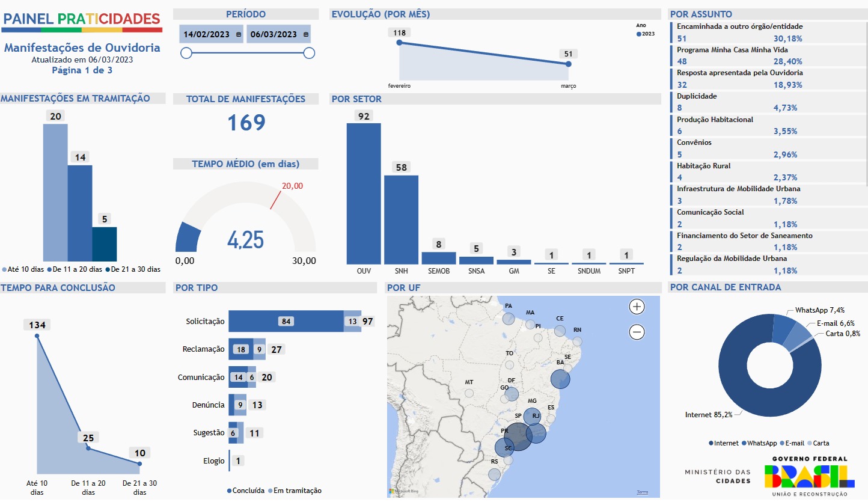
Task: Toggle the WhatsApp legend entry
Action: (x=760, y=443)
